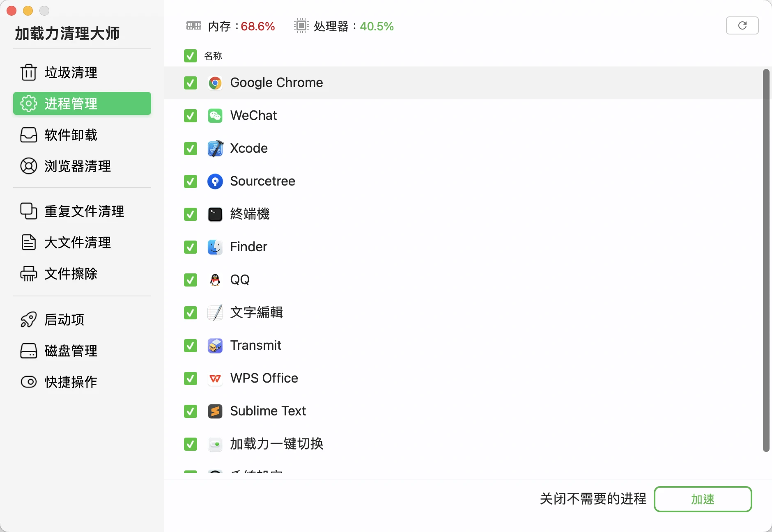Uncheck the WeChat process checkbox
This screenshot has width=772, height=532.
pos(190,116)
